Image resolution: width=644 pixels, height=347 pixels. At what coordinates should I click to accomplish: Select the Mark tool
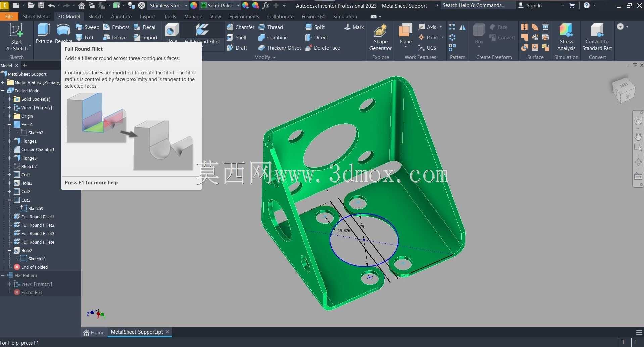354,27
